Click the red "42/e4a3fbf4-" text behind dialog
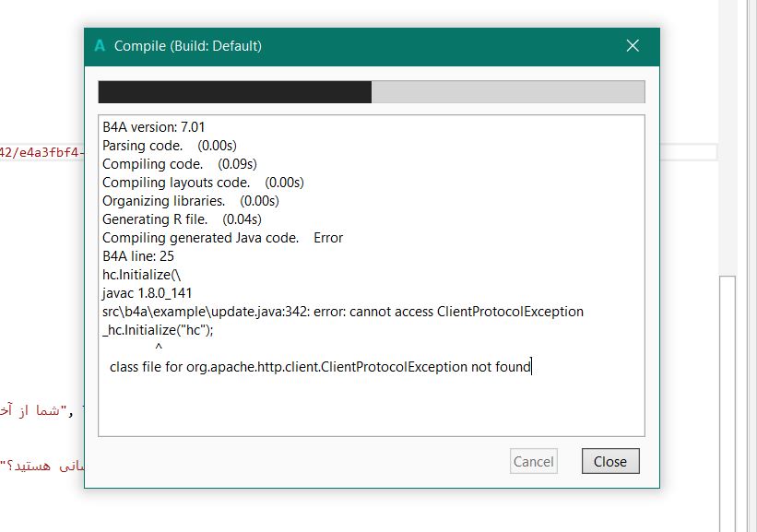This screenshot has height=532, width=757. point(41,152)
